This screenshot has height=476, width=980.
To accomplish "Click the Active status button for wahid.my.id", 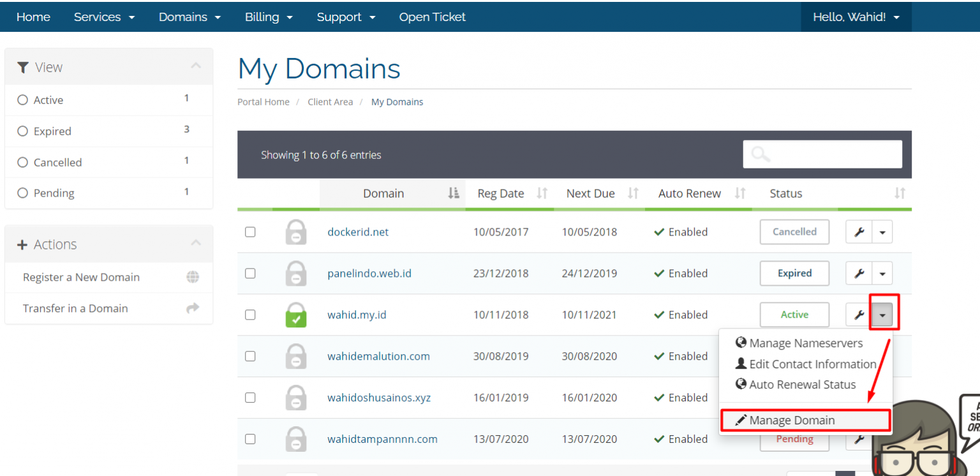I will (x=794, y=315).
